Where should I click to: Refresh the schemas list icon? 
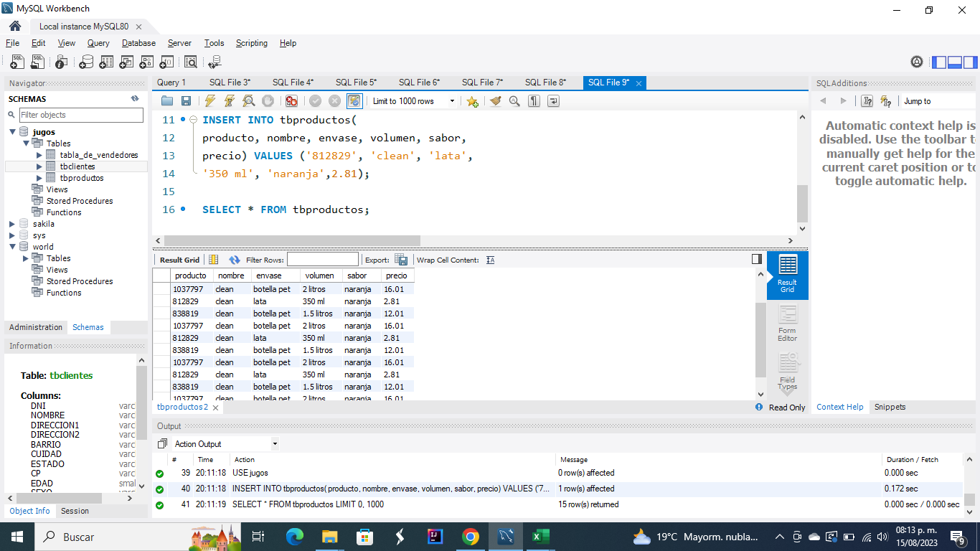[135, 99]
